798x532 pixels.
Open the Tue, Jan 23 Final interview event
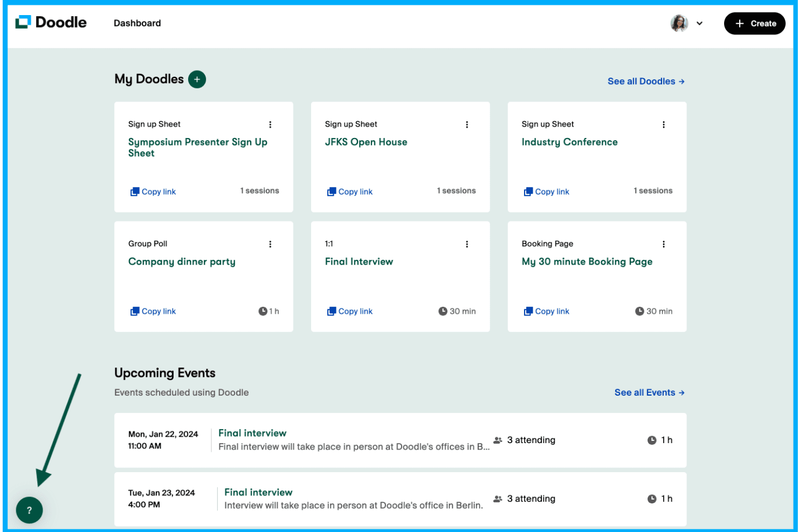click(x=258, y=492)
